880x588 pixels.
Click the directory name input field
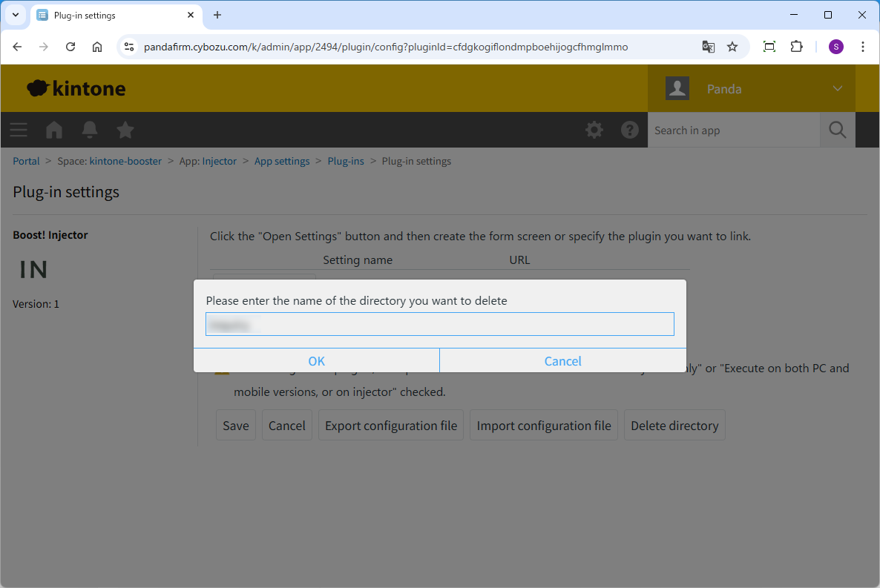point(439,324)
